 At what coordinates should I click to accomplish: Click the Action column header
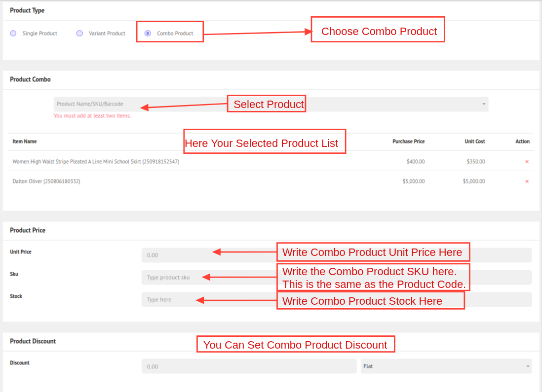point(522,142)
